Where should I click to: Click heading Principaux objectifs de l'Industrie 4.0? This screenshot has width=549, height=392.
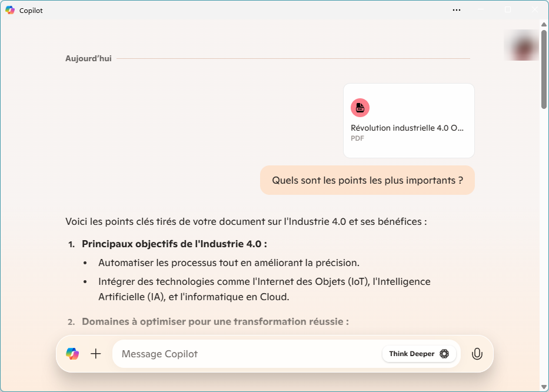click(174, 244)
